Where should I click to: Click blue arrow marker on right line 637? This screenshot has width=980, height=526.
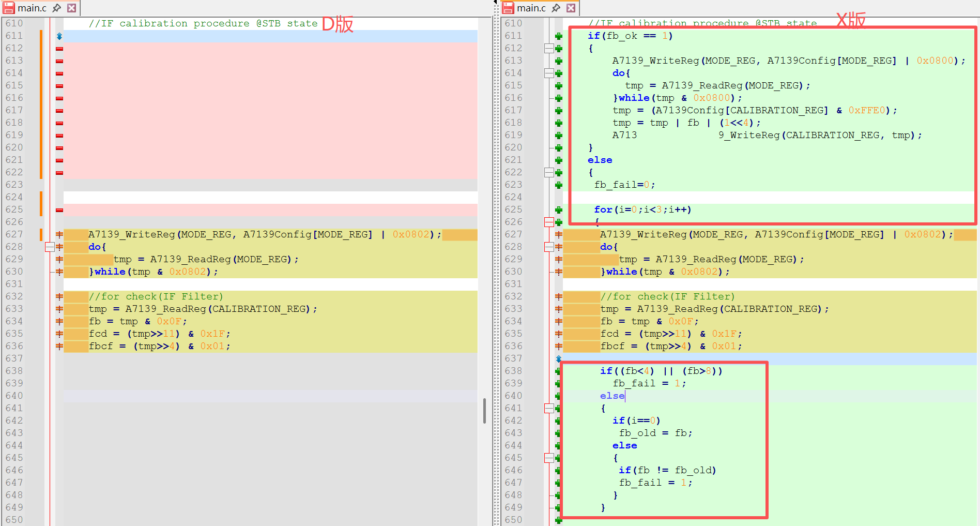pos(559,358)
